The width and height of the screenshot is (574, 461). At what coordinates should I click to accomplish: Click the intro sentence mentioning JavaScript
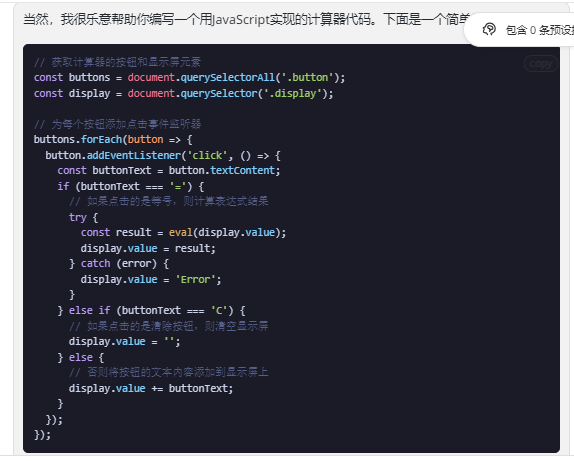[x=247, y=19]
